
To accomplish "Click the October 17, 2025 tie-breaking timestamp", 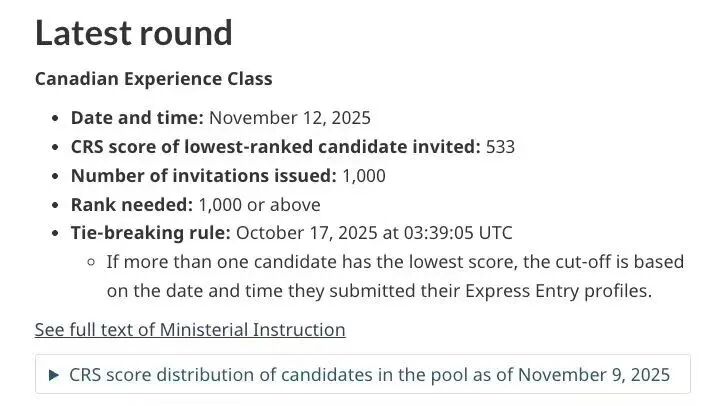I will tap(374, 233).
